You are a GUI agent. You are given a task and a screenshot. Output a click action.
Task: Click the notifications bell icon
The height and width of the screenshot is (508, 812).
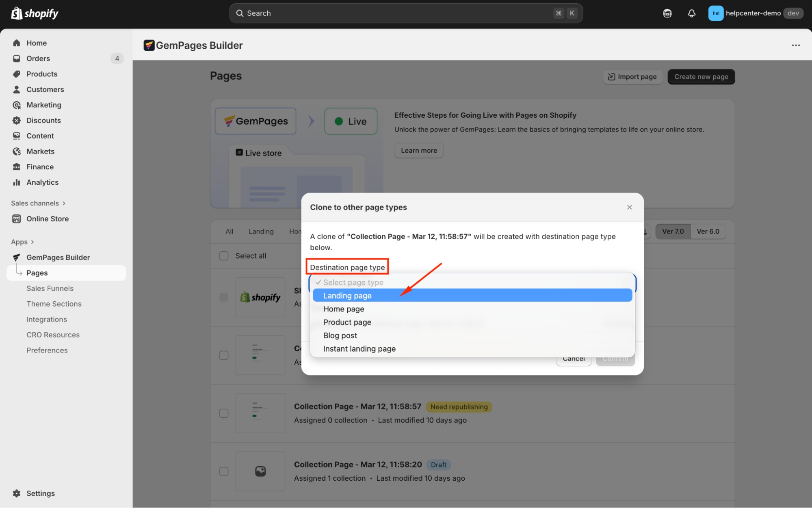[691, 13]
